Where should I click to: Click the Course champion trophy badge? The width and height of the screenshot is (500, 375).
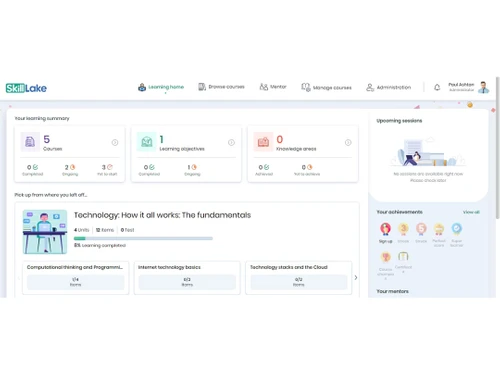[386, 257]
